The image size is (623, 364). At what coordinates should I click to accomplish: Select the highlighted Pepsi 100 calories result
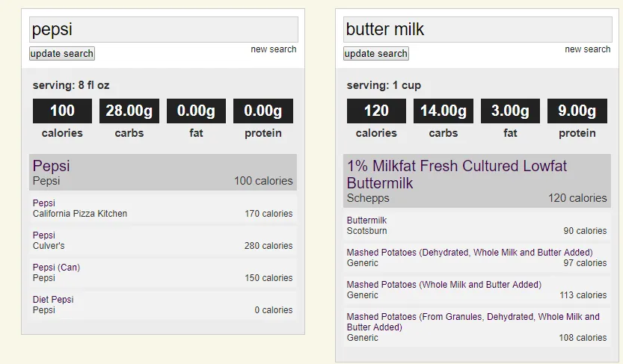[x=163, y=172]
